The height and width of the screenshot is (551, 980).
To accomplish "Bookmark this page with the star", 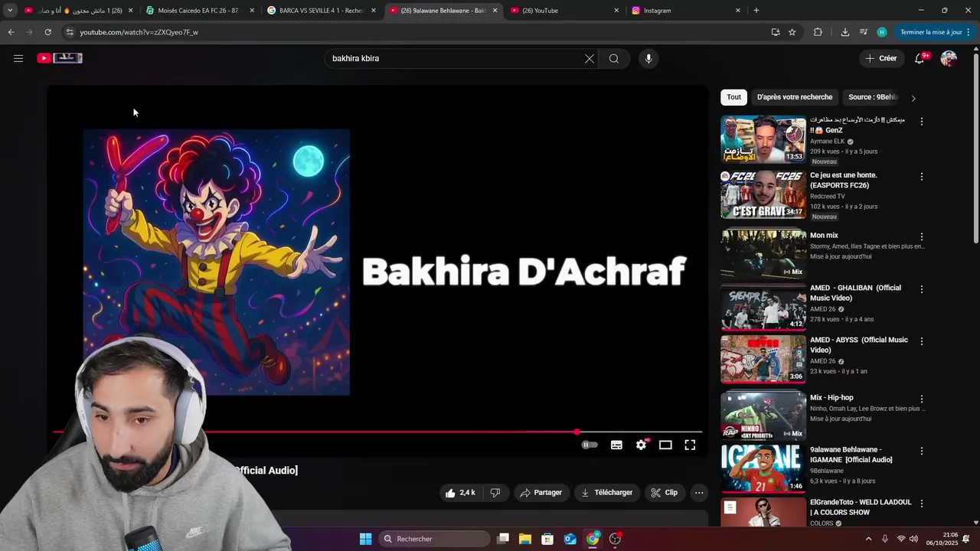I will coord(792,32).
